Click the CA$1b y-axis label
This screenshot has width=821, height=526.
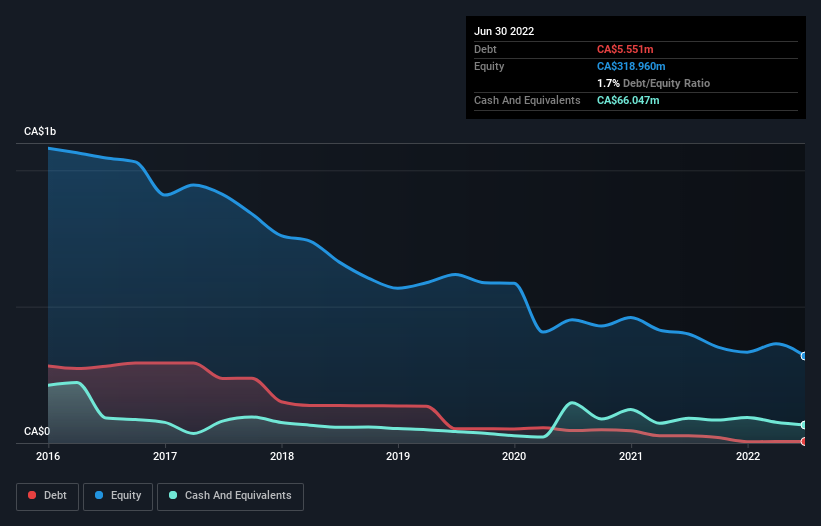40,131
